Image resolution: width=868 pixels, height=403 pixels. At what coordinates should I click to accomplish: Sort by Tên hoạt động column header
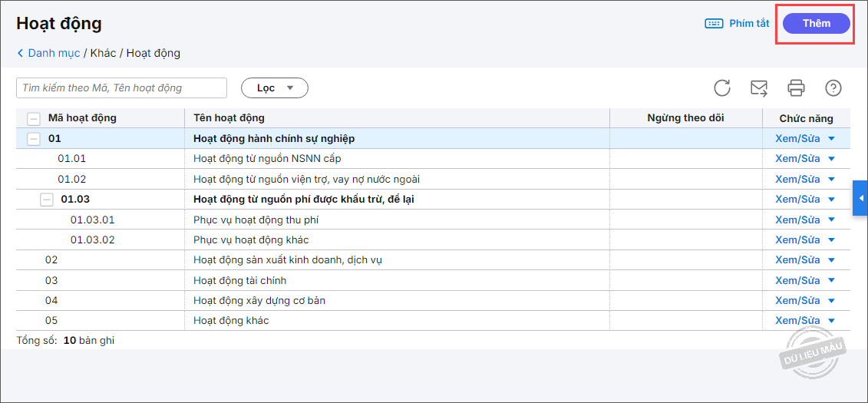pos(229,118)
